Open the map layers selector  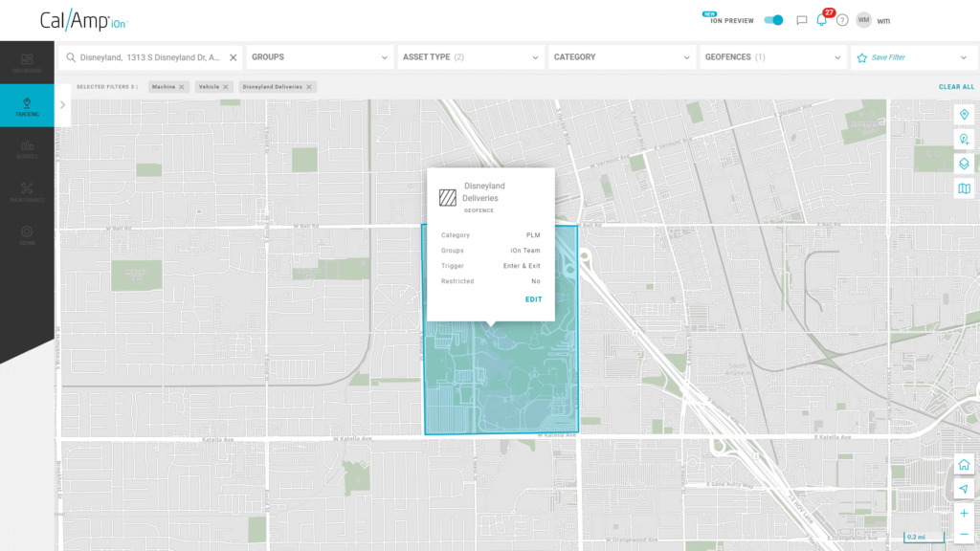[964, 164]
